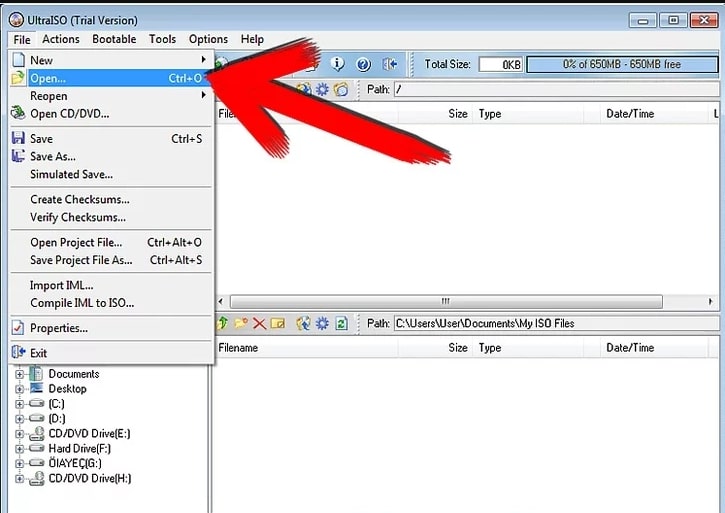Click the local Path field with My ISO Files

click(x=556, y=323)
